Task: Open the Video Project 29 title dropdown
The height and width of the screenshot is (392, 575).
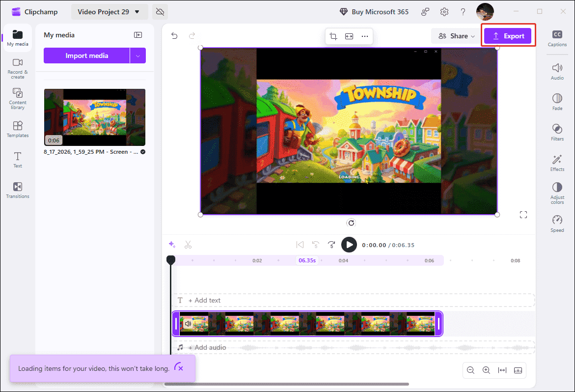Action: pos(110,12)
